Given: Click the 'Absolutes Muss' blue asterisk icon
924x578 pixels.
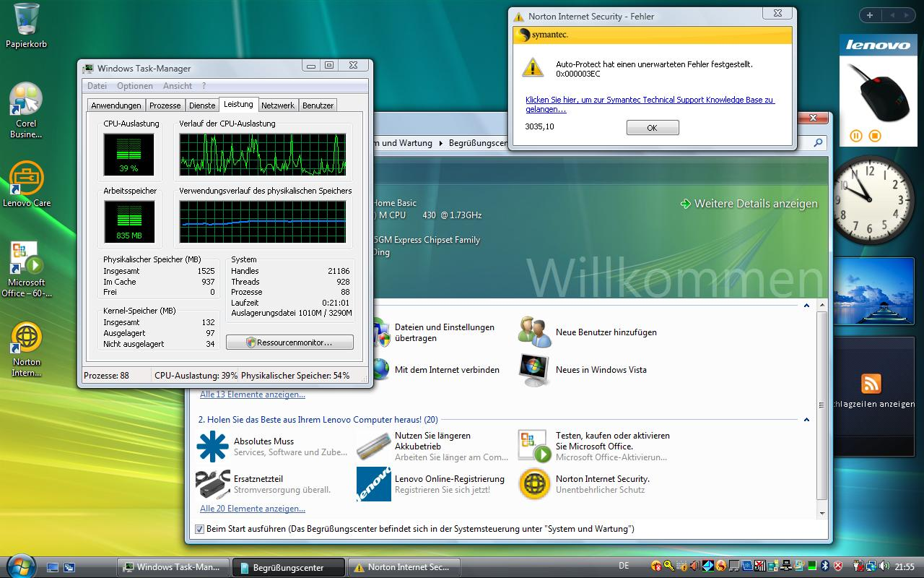Looking at the screenshot, I should pyautogui.click(x=212, y=447).
